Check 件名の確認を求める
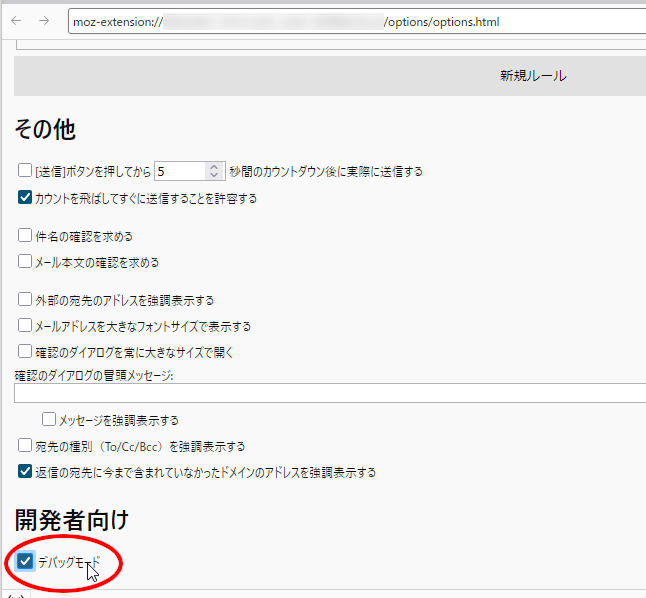646x598 pixels. tap(25, 235)
